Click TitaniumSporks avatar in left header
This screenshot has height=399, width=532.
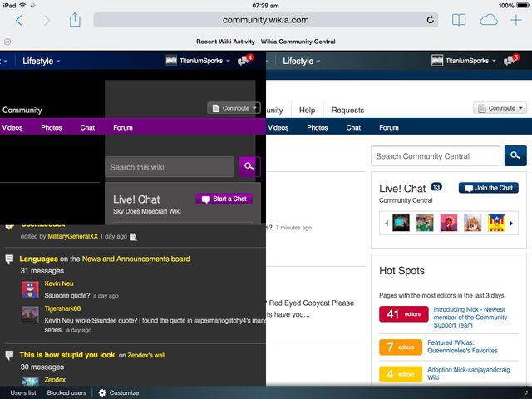[171, 61]
